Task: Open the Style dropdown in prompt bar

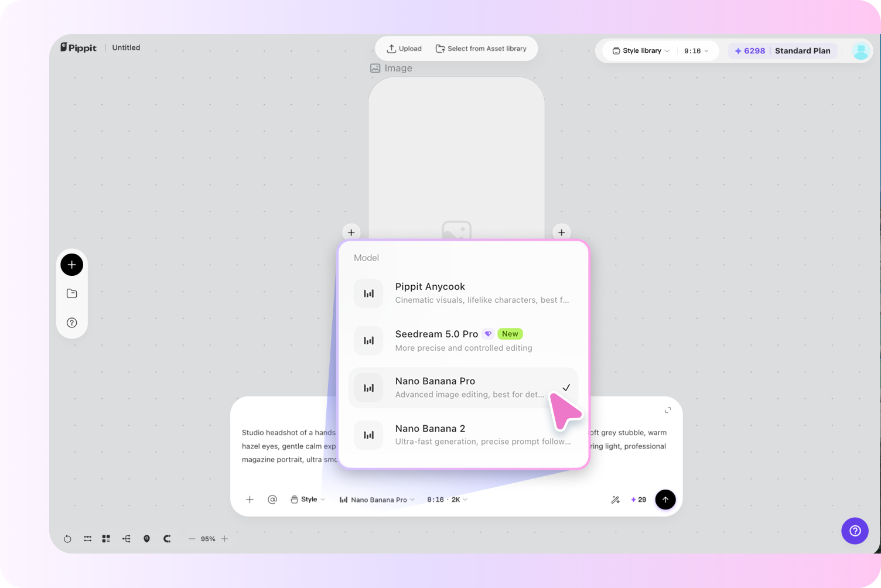Action: click(x=308, y=500)
